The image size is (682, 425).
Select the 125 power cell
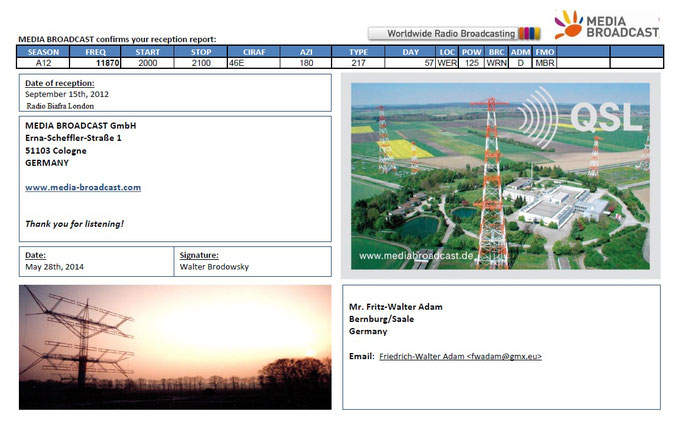(x=471, y=63)
